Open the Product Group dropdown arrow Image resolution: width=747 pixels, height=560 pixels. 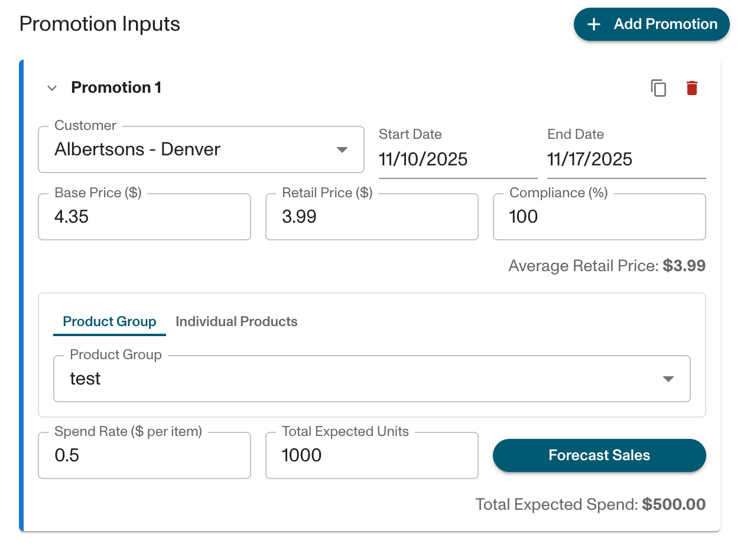coord(668,379)
